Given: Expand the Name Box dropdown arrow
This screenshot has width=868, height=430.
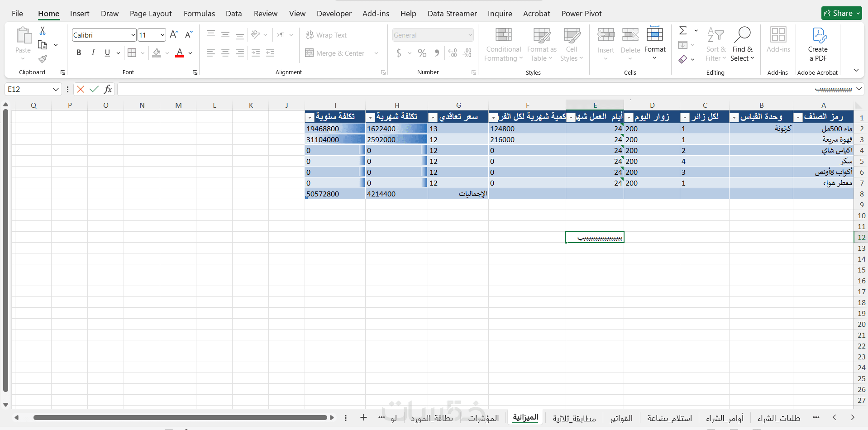Looking at the screenshot, I should [56, 89].
